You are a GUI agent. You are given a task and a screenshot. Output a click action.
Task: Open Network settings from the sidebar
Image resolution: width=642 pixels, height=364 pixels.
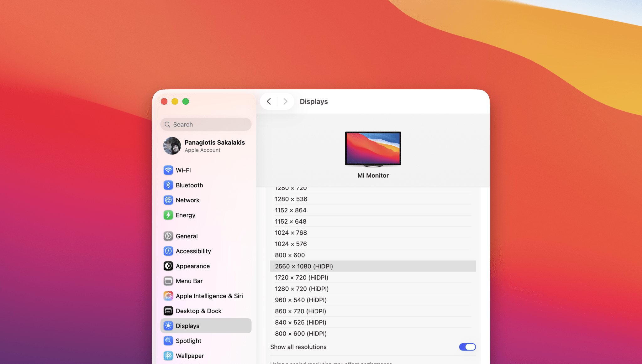(x=168, y=200)
